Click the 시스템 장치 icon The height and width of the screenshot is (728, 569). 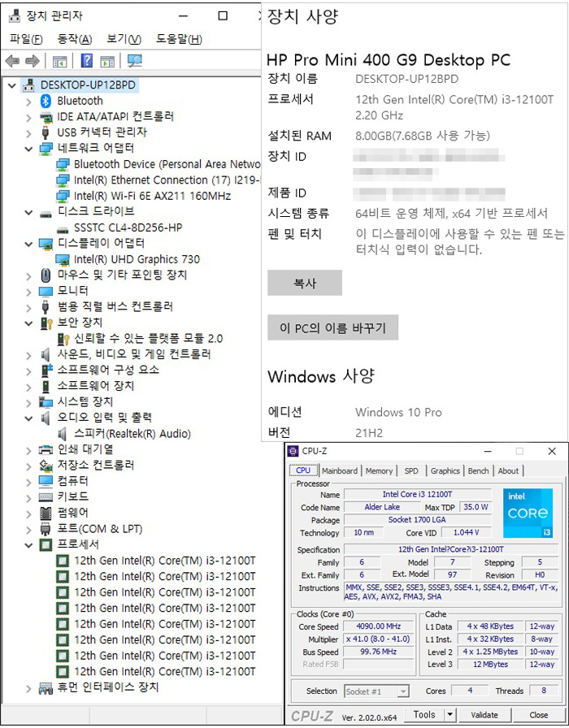click(x=46, y=401)
